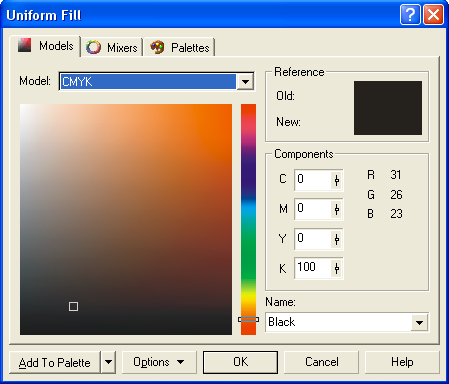Image resolution: width=449 pixels, height=384 pixels.
Task: Click the Old reference label
Action: 285,96
